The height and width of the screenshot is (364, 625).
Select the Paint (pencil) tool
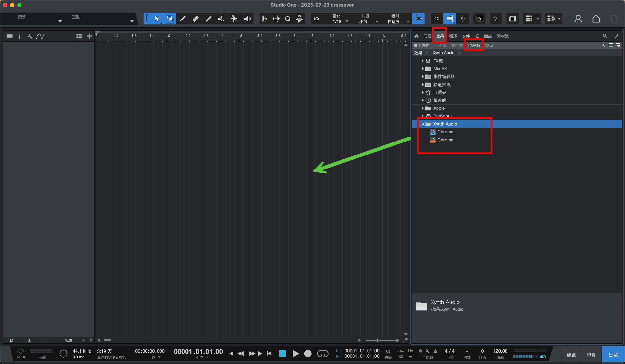(209, 19)
